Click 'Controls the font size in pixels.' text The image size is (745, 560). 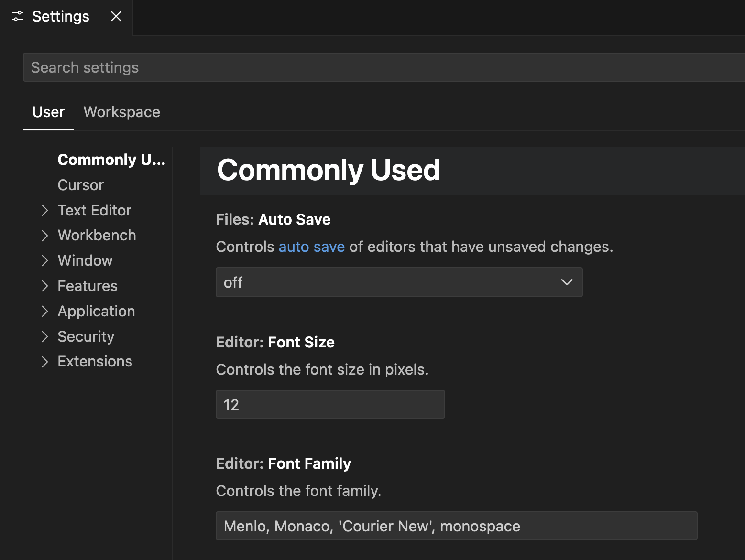322,369
